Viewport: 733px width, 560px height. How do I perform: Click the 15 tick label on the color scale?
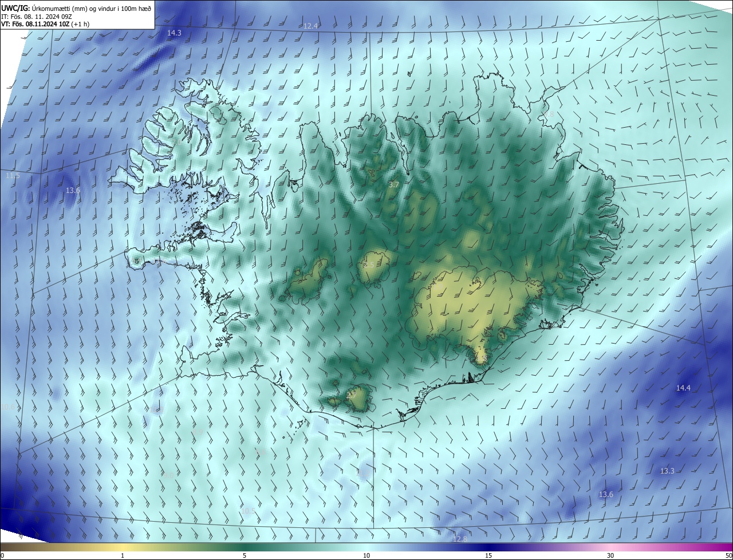click(x=488, y=556)
